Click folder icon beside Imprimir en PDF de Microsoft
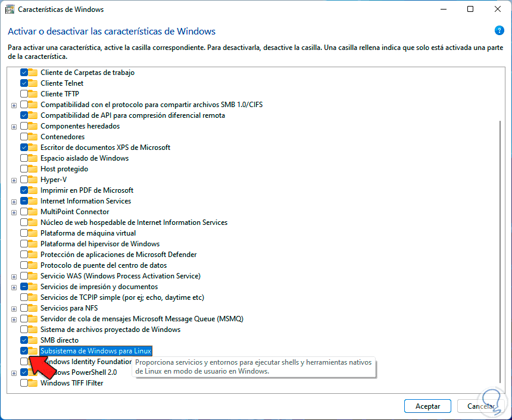The width and height of the screenshot is (512, 420). click(33, 190)
